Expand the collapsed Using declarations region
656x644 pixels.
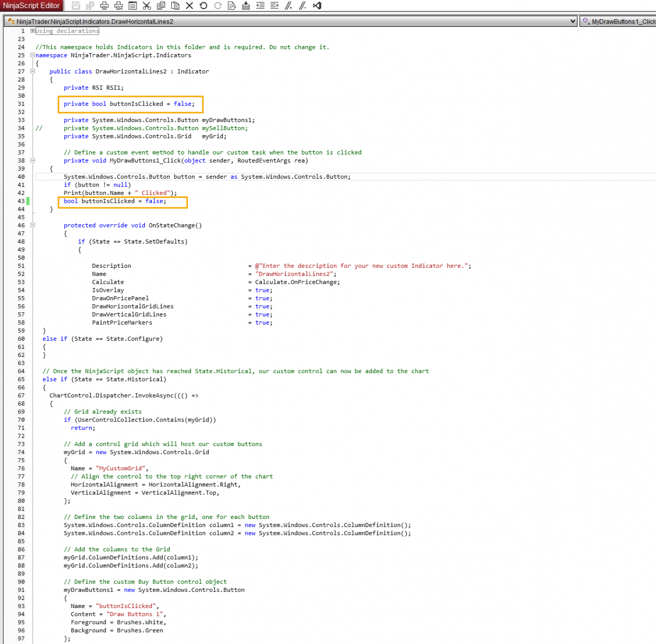pyautogui.click(x=33, y=31)
